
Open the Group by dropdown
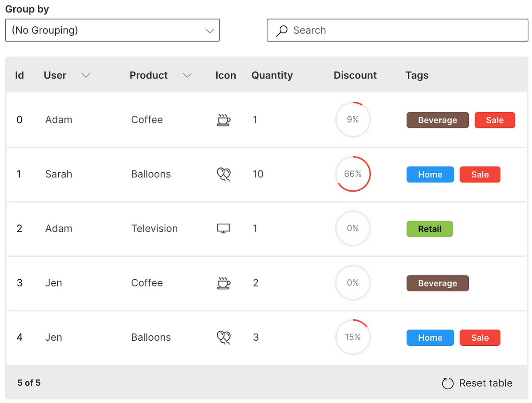(112, 30)
